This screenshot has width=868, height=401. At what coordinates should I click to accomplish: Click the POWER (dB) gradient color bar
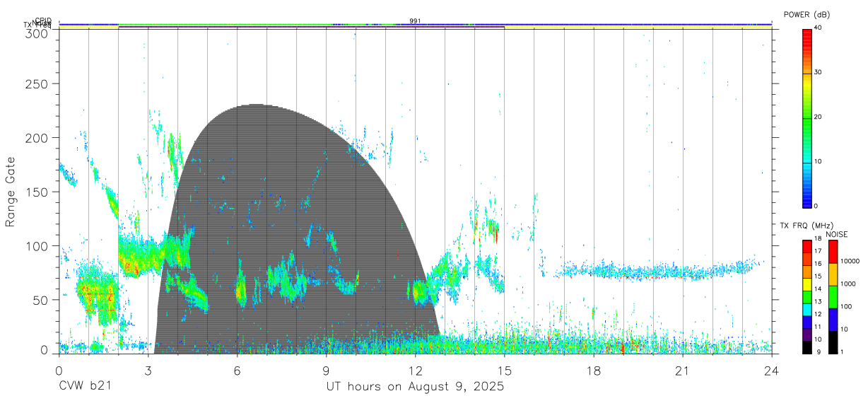pyautogui.click(x=807, y=117)
